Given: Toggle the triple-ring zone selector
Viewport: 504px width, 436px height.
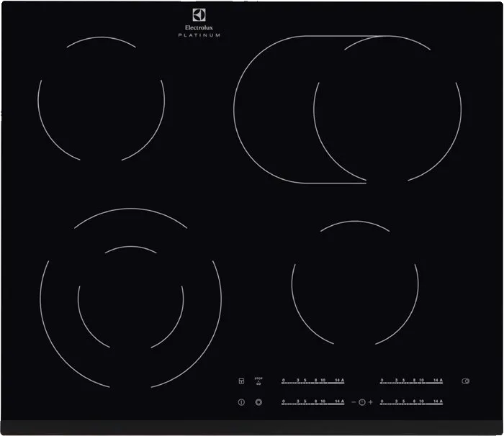Looking at the screenshot, I should click(x=258, y=402).
